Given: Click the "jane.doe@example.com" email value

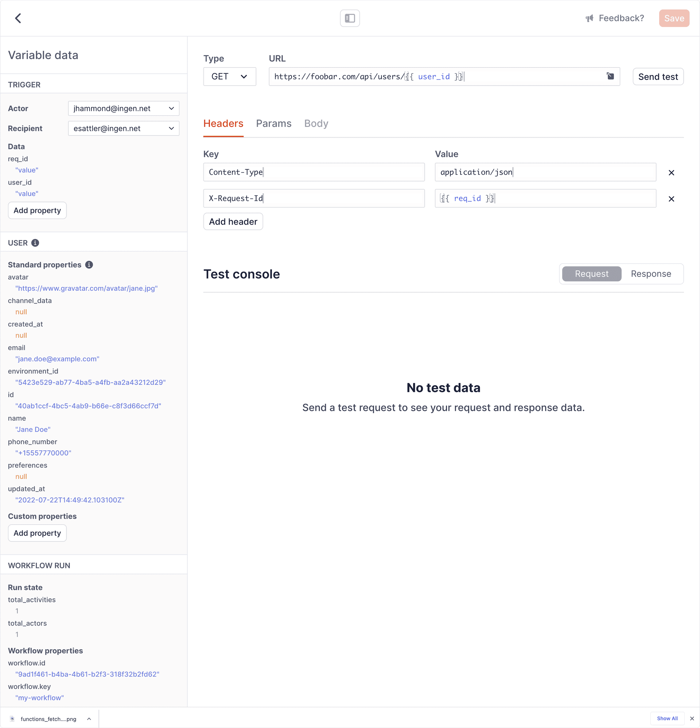Looking at the screenshot, I should 57,359.
